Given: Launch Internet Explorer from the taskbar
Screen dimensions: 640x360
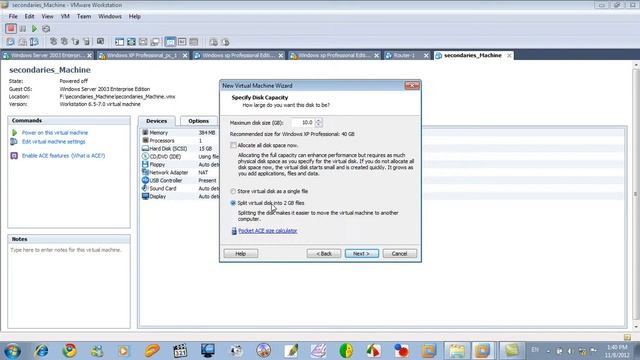Looking at the screenshot, I should (41, 351).
